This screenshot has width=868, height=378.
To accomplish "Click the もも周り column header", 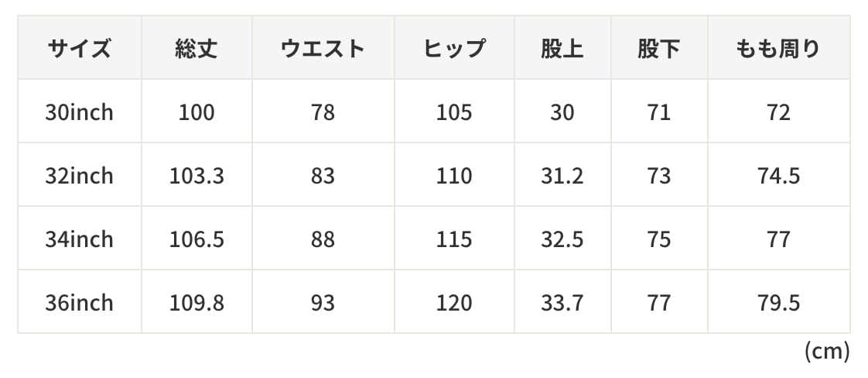I will click(x=778, y=49).
